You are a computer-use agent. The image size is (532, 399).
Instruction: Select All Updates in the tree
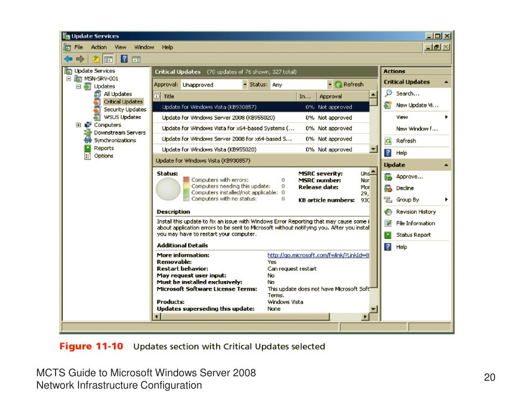tap(118, 94)
